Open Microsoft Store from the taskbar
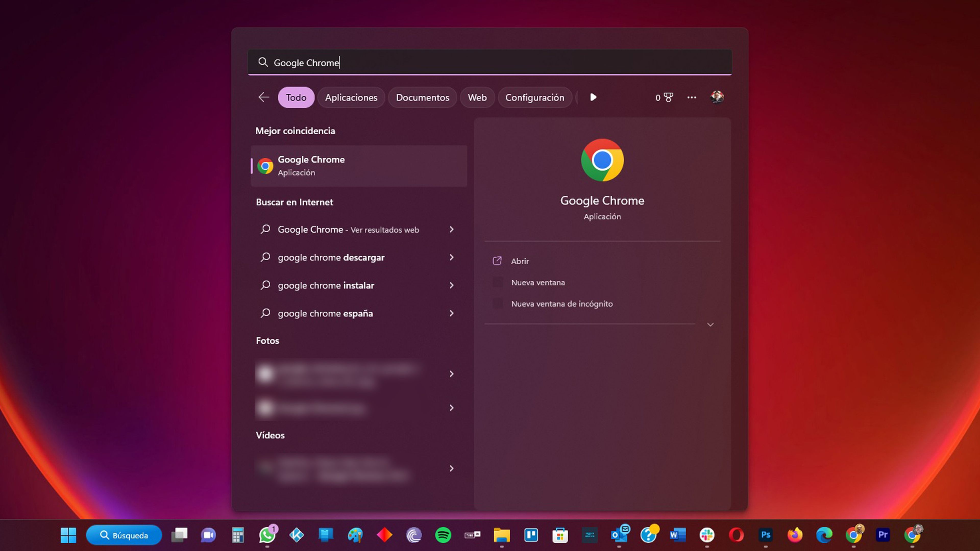Screen dimensions: 980x551 560,535
